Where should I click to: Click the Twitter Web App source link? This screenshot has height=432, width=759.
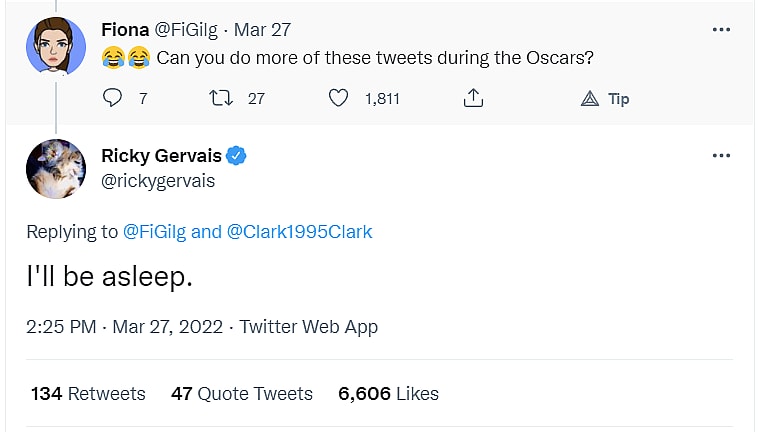(x=309, y=326)
